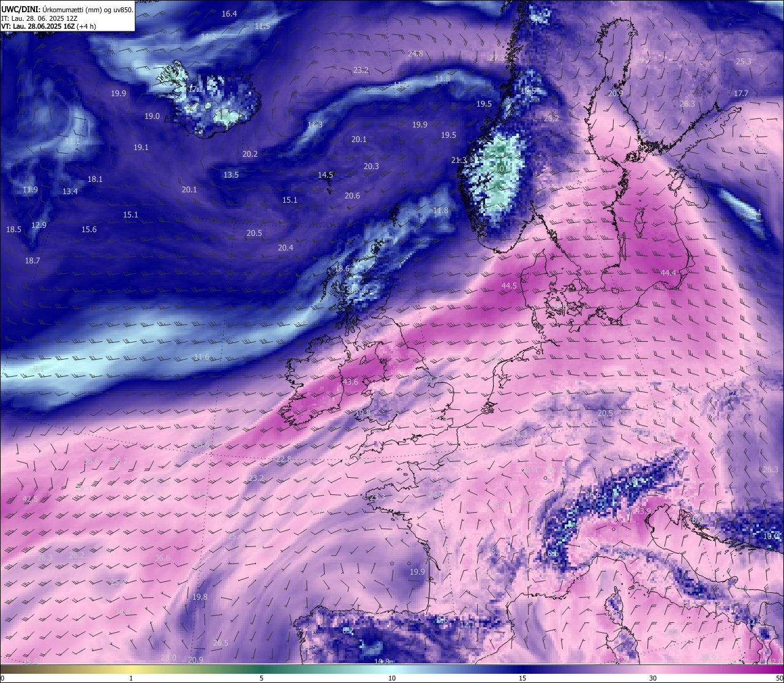Select the 43.6 value over Ireland
The image size is (784, 683).
pos(350,382)
